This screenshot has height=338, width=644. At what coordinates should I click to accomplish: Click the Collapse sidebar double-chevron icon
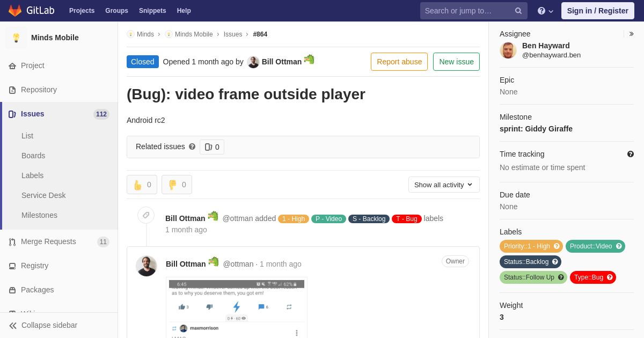(13, 325)
